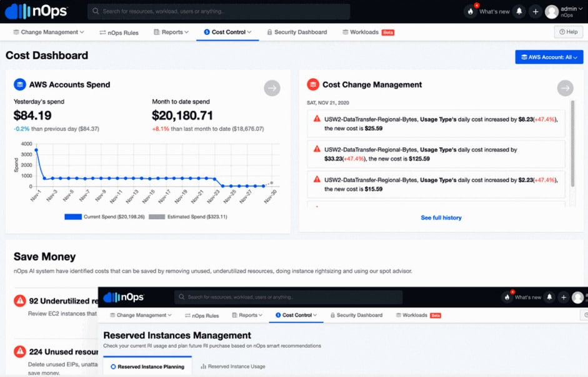Click avatar in overlay window header

(577, 298)
